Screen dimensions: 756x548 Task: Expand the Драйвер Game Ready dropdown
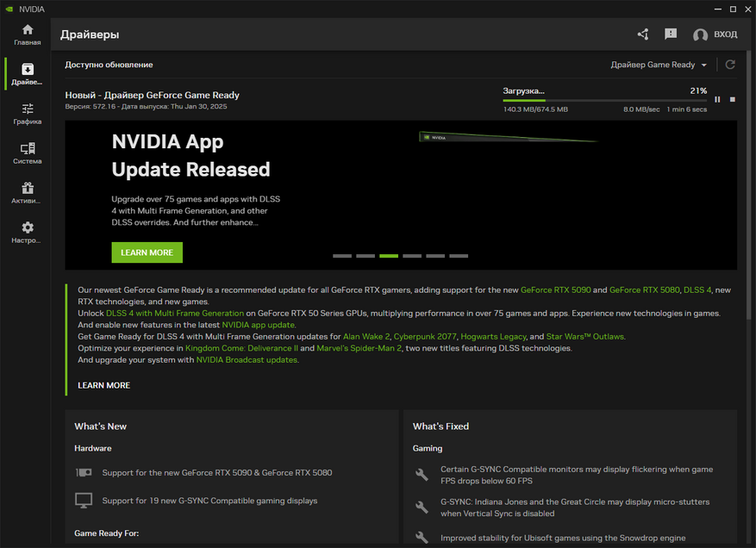click(659, 65)
